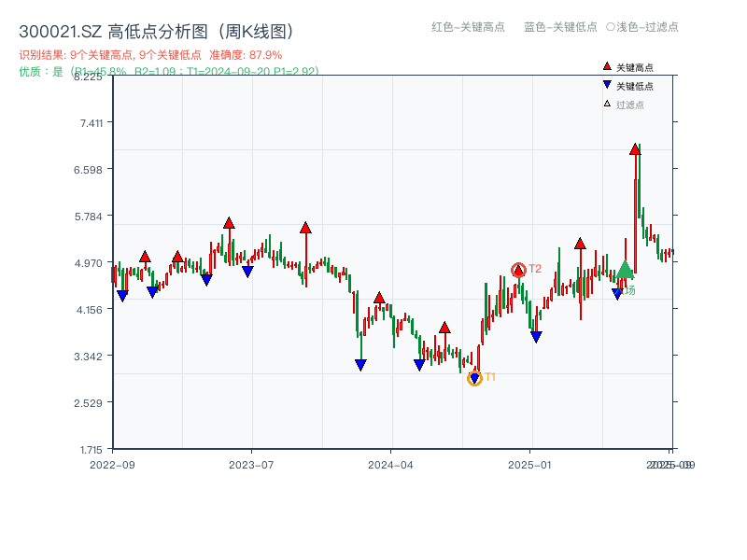Select the 关键低点 blue triangle legend icon
The height and width of the screenshot is (560, 747).
coord(606,85)
